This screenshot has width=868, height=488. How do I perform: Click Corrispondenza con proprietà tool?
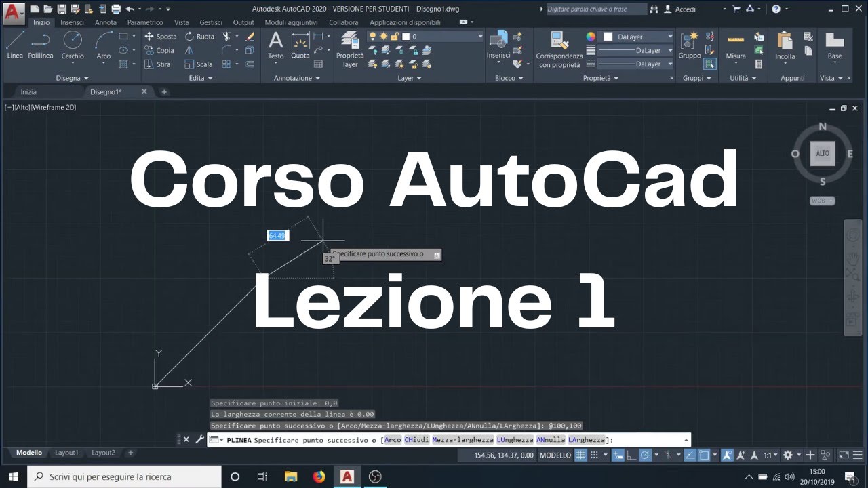tap(559, 49)
